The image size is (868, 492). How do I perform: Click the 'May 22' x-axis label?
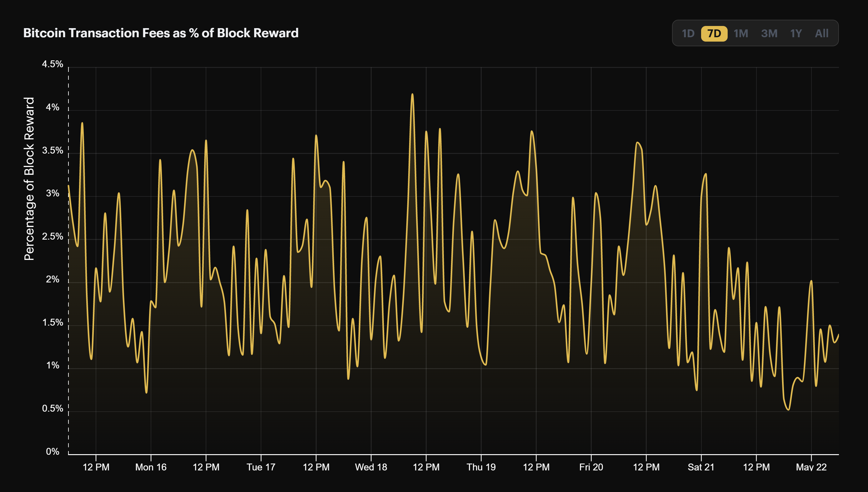(x=811, y=467)
